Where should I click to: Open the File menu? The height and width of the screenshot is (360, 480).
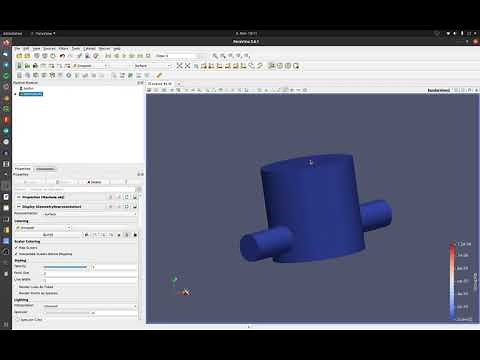pos(17,49)
